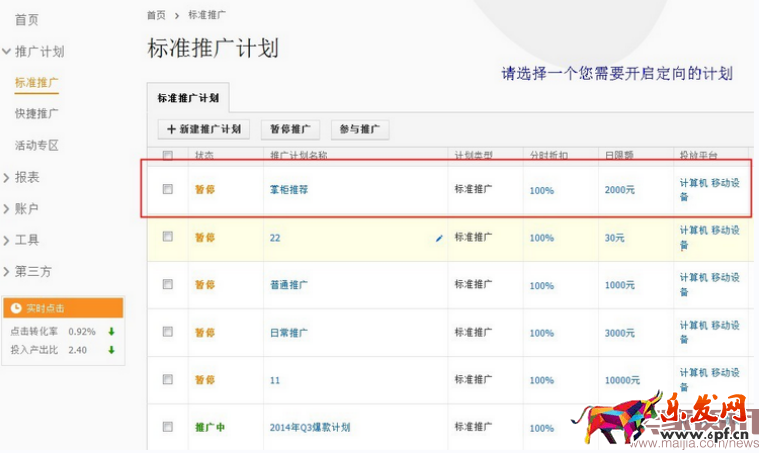
Task: Open 活动专区 in the sidebar
Action: pyautogui.click(x=37, y=145)
